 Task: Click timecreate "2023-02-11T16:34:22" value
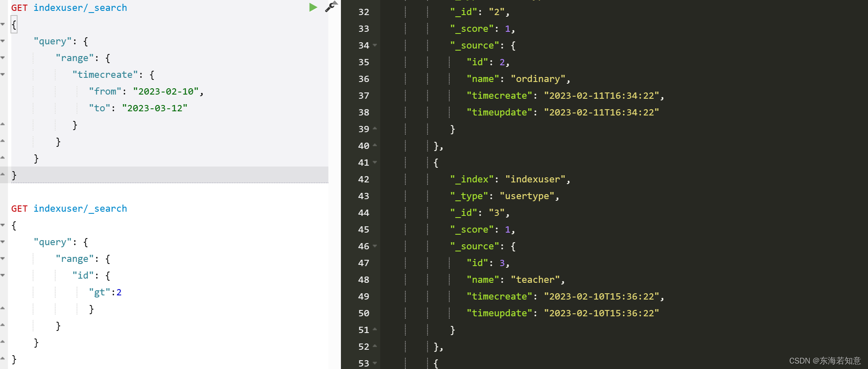click(x=602, y=95)
